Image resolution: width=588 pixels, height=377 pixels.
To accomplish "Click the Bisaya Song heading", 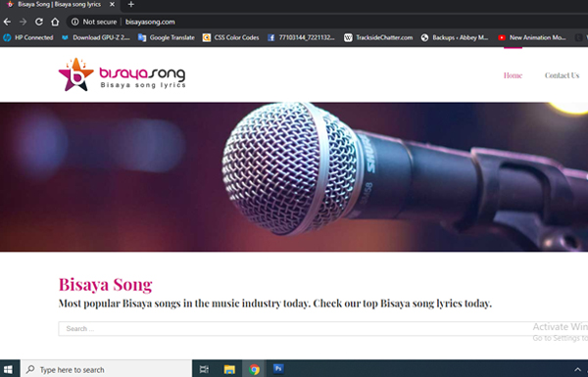I will click(106, 284).
